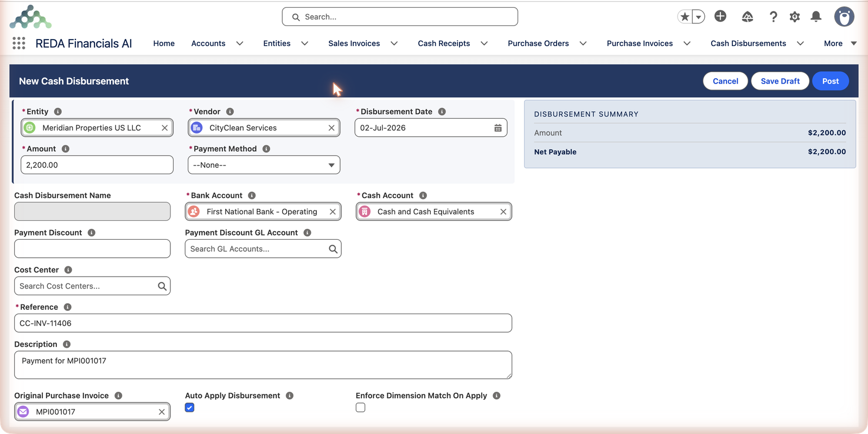868x434 pixels.
Task: Open the setup gear icon
Action: pyautogui.click(x=795, y=17)
